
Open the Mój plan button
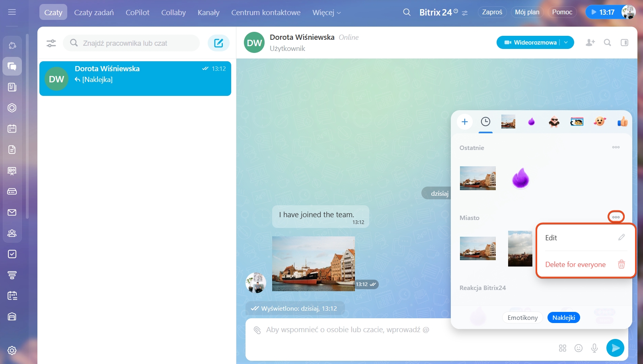[x=527, y=12]
